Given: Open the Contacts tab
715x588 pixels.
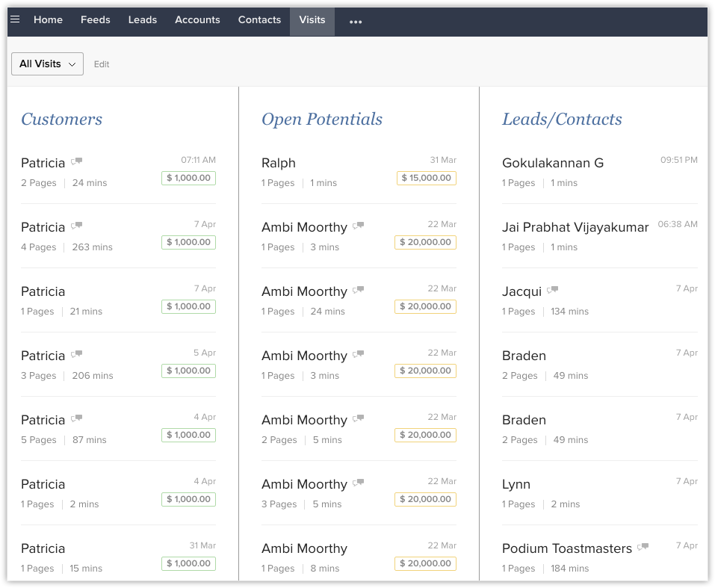Looking at the screenshot, I should pos(259,20).
